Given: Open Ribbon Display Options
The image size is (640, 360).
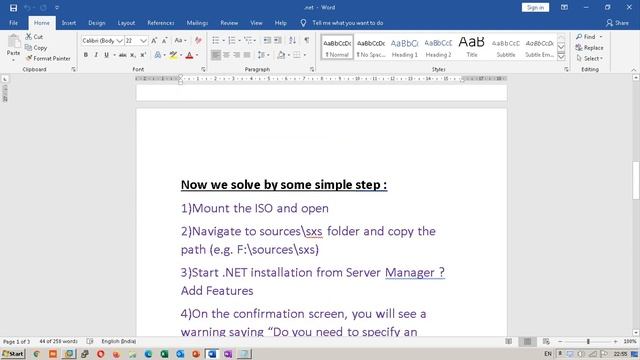Looking at the screenshot, I should pos(564,7).
